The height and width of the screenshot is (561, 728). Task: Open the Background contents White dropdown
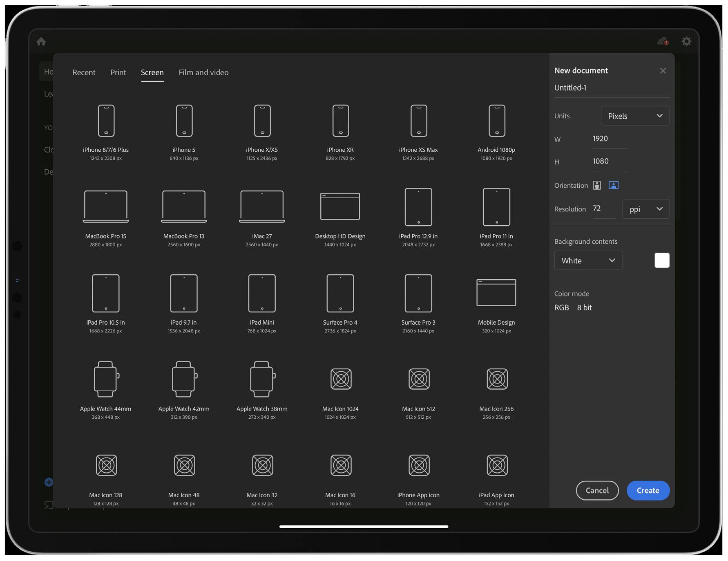588,260
